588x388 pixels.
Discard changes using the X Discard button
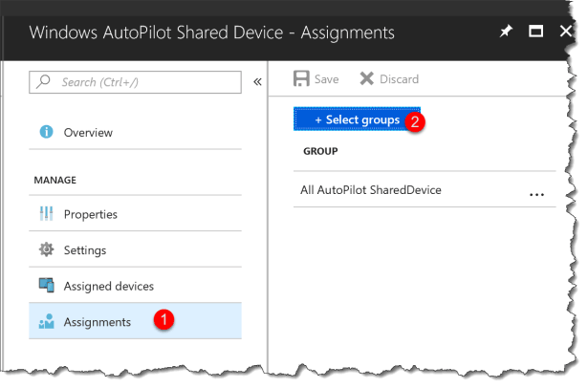point(390,79)
